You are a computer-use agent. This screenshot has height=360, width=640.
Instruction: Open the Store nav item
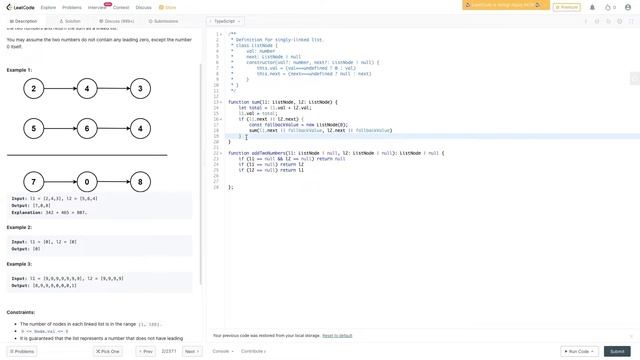coord(167,8)
